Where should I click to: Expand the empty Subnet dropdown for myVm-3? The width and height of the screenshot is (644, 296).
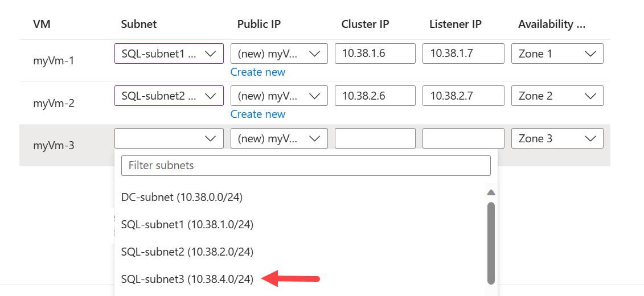169,138
